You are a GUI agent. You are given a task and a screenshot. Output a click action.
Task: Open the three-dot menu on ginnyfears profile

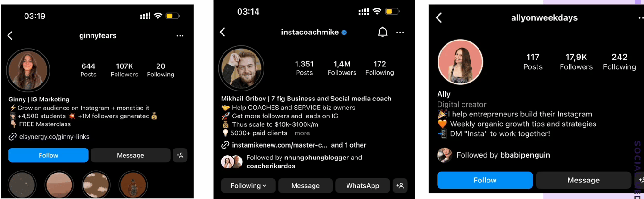click(x=180, y=36)
